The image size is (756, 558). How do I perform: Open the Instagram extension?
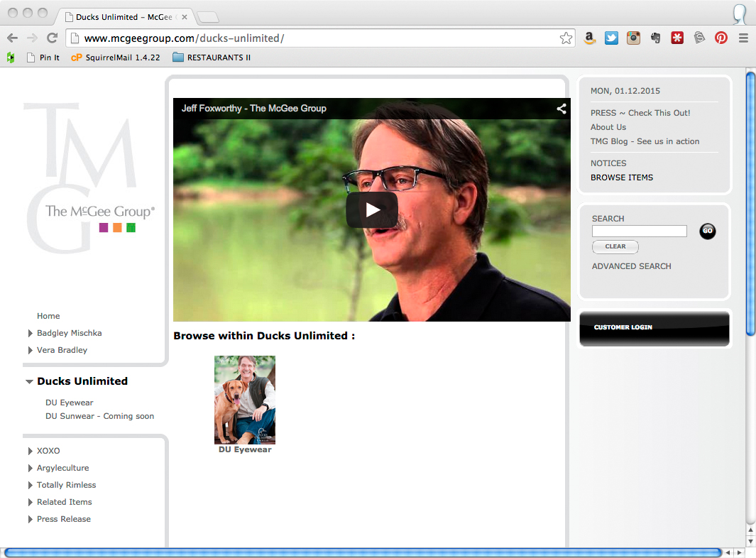(x=633, y=38)
